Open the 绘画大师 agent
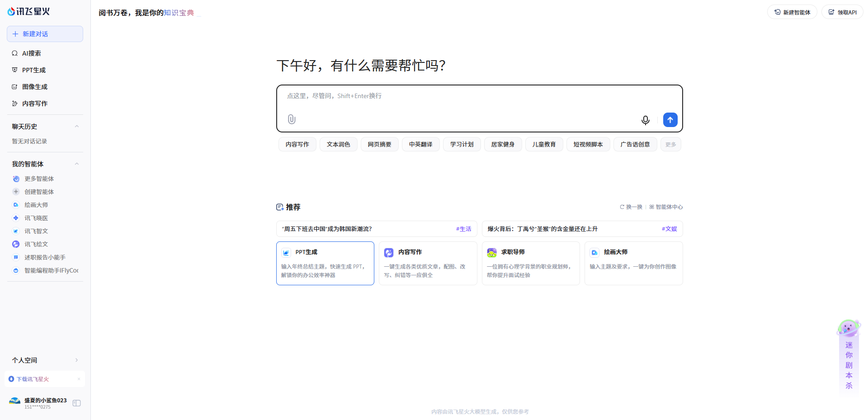868x420 pixels. 36,205
